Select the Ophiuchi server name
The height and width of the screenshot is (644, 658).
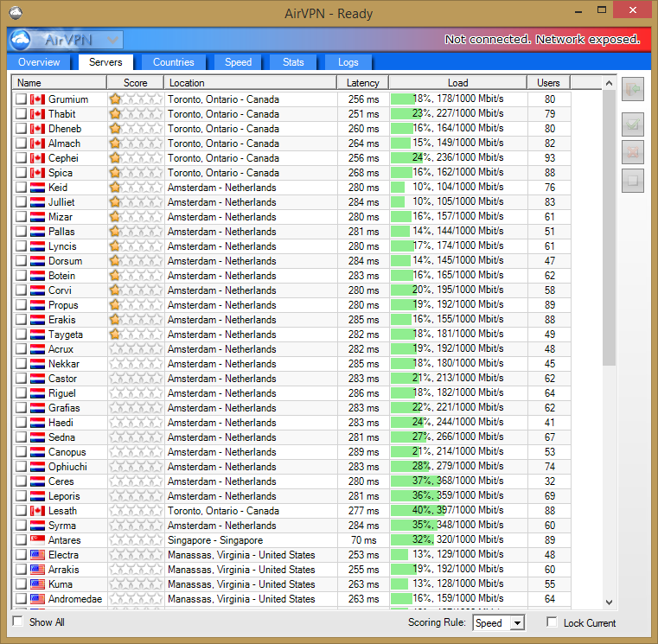tap(67, 467)
